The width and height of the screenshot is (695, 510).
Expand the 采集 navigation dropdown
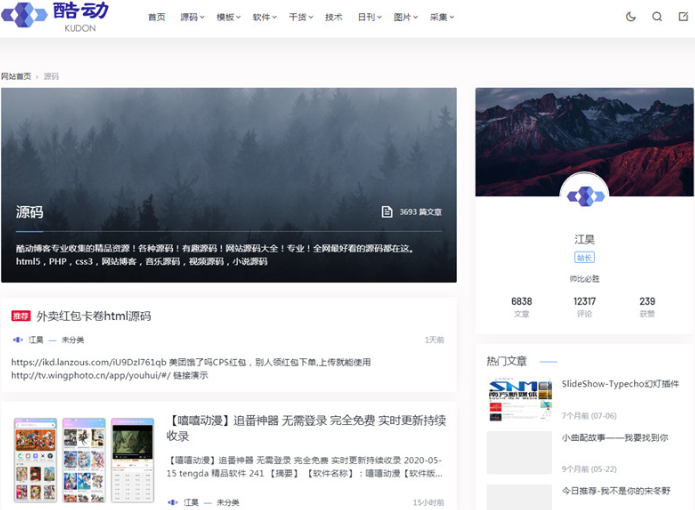[441, 17]
